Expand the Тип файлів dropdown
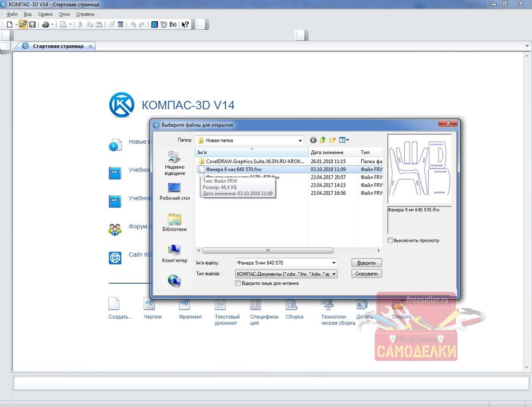Screen dimensions: 532x407 click(333, 274)
